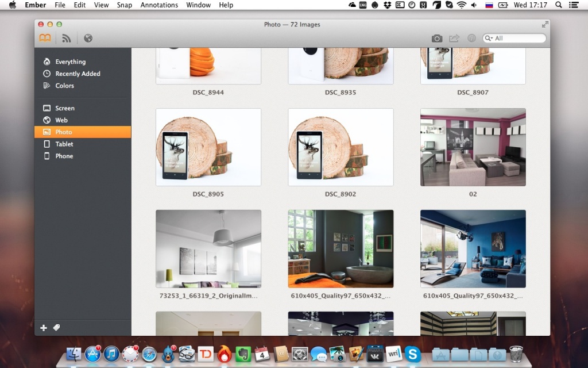
Task: Open the info inspector icon
Action: click(471, 39)
